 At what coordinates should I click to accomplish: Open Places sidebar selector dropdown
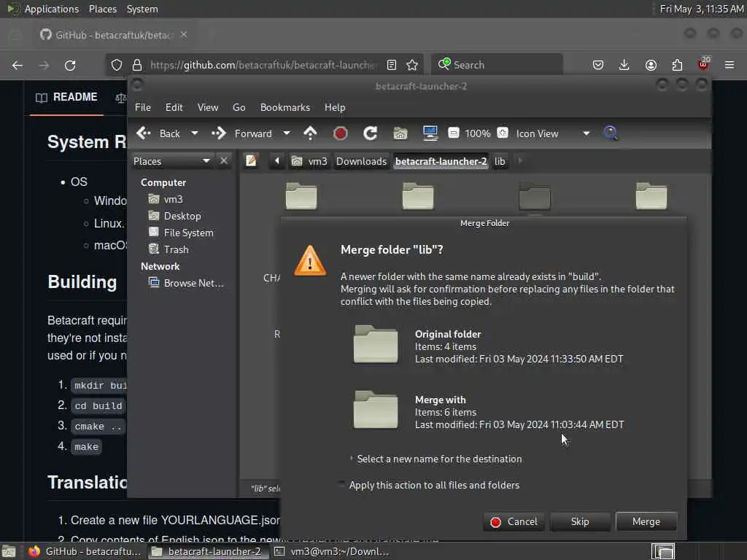(x=171, y=161)
